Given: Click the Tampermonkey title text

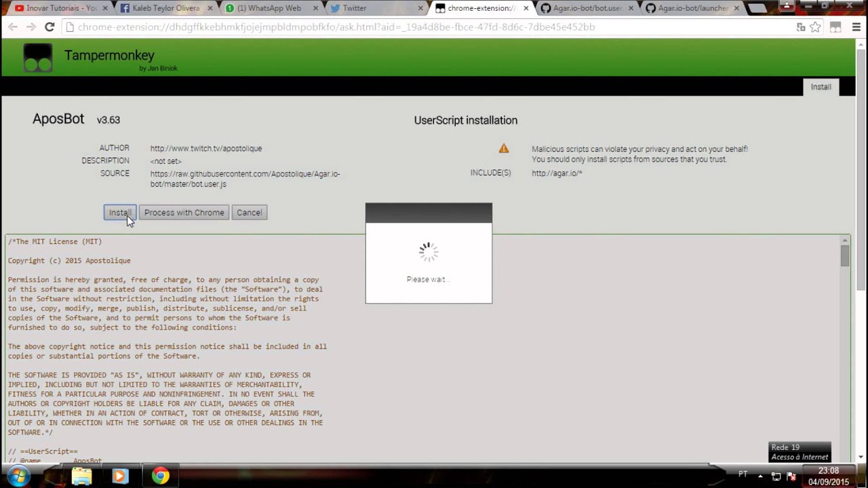Looking at the screenshot, I should 109,55.
